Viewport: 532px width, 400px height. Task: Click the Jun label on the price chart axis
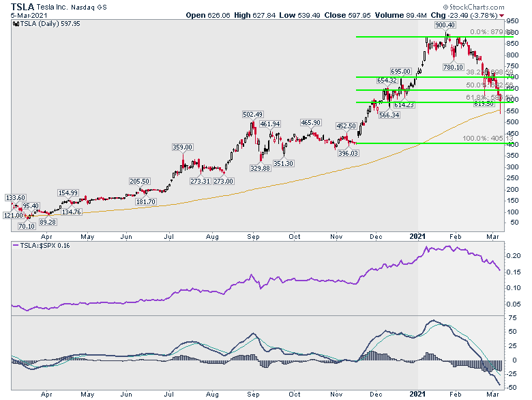[126, 236]
